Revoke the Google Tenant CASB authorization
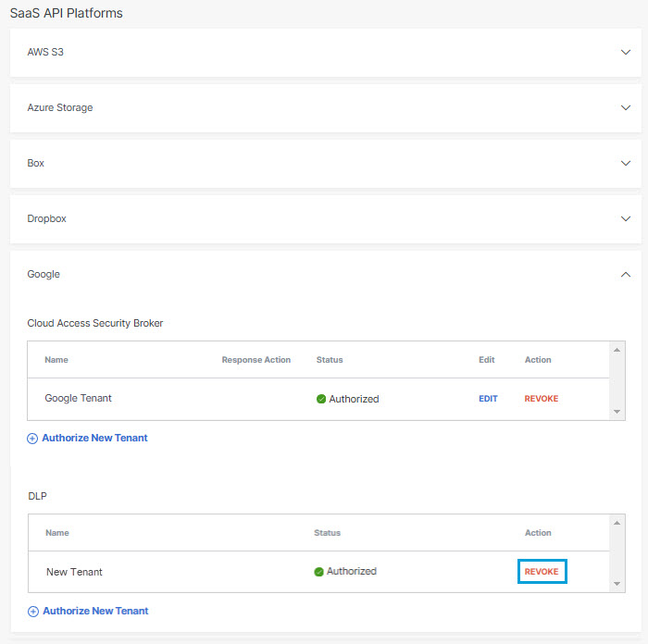The image size is (648, 644). pos(541,399)
